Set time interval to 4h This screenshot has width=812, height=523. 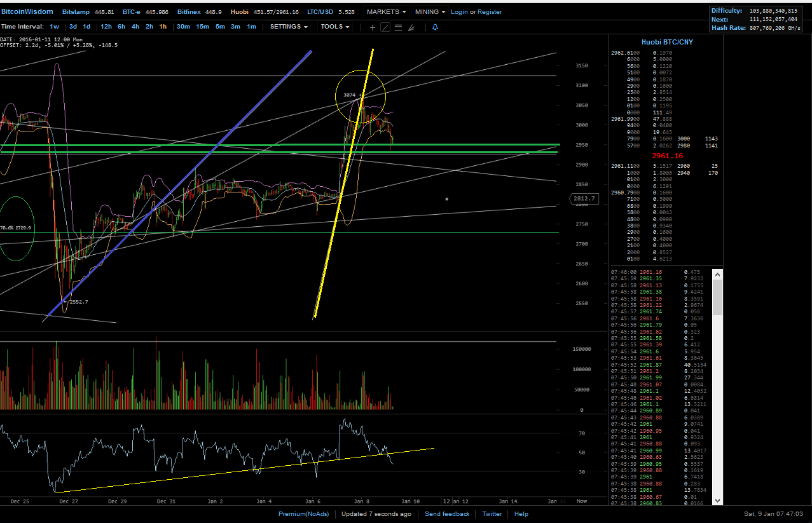coord(135,27)
